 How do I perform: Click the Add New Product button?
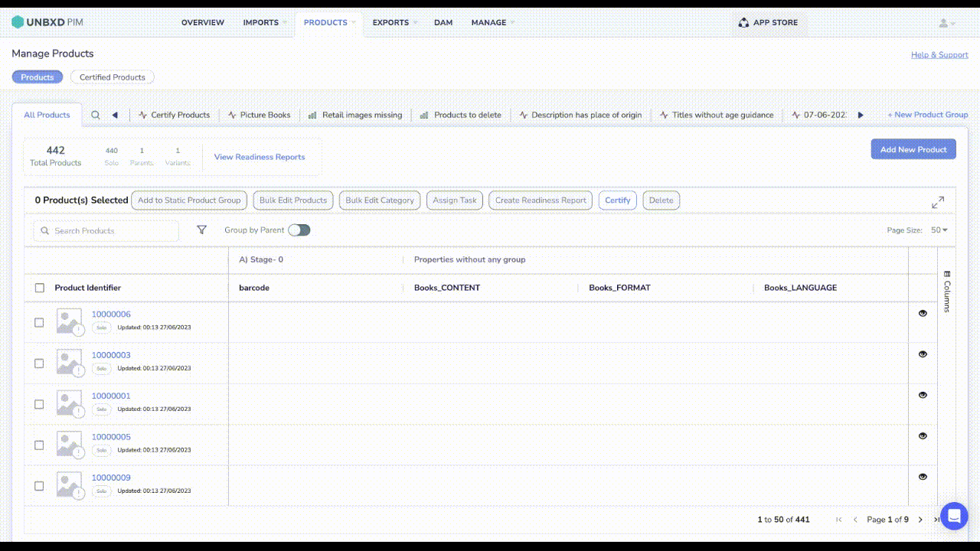tap(913, 149)
